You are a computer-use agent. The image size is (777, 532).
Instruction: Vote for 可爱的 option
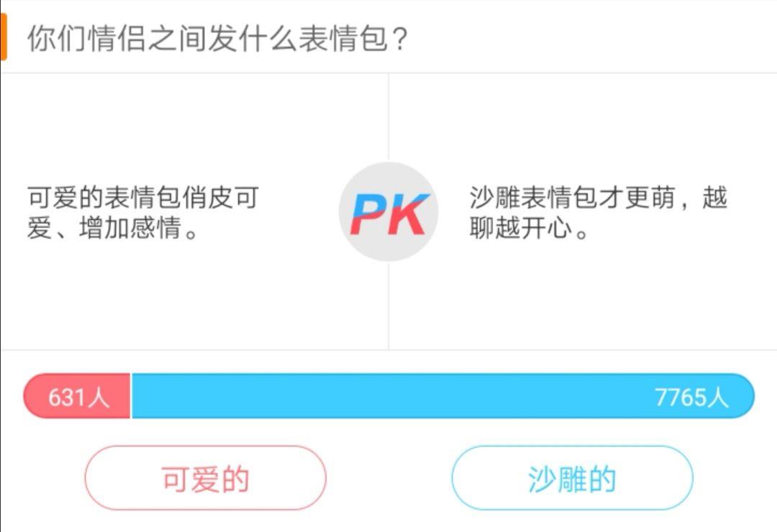(205, 478)
